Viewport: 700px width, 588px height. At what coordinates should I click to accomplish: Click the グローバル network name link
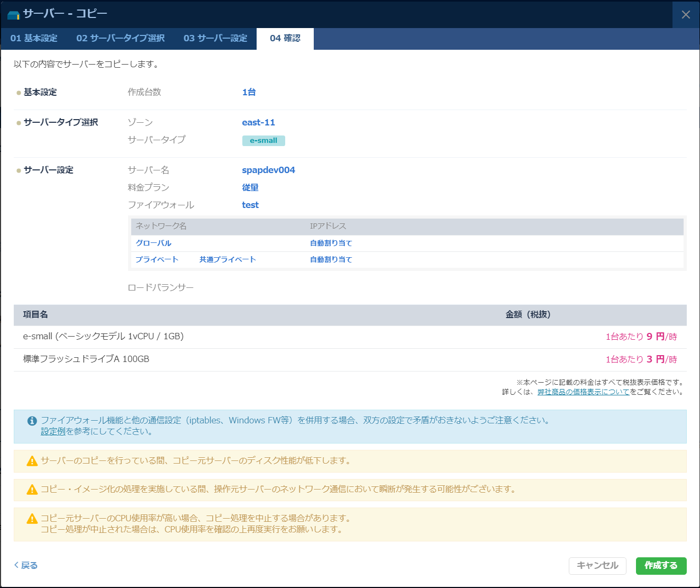coord(154,243)
